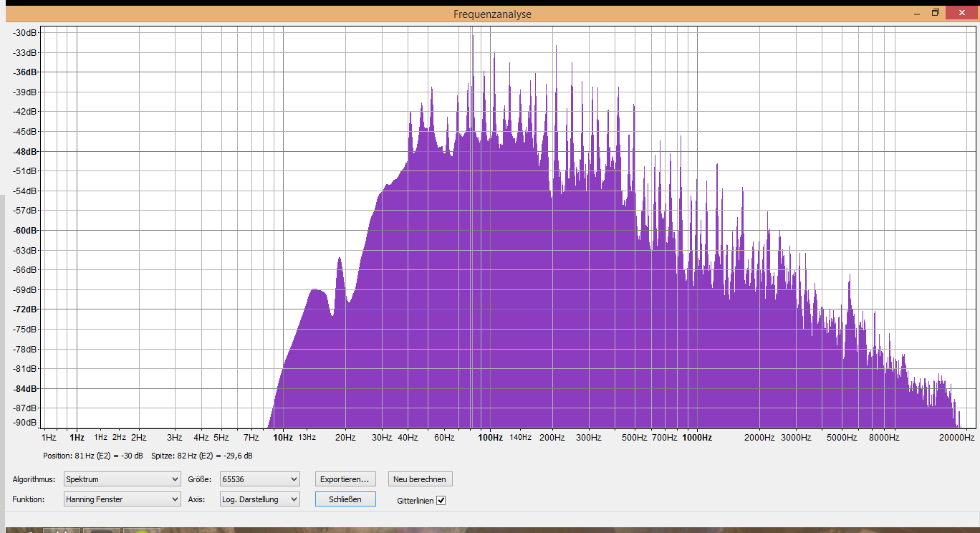Viewport: 980px width, 533px height.
Task: Click the 10Hz frequency axis label
Action: click(283, 437)
